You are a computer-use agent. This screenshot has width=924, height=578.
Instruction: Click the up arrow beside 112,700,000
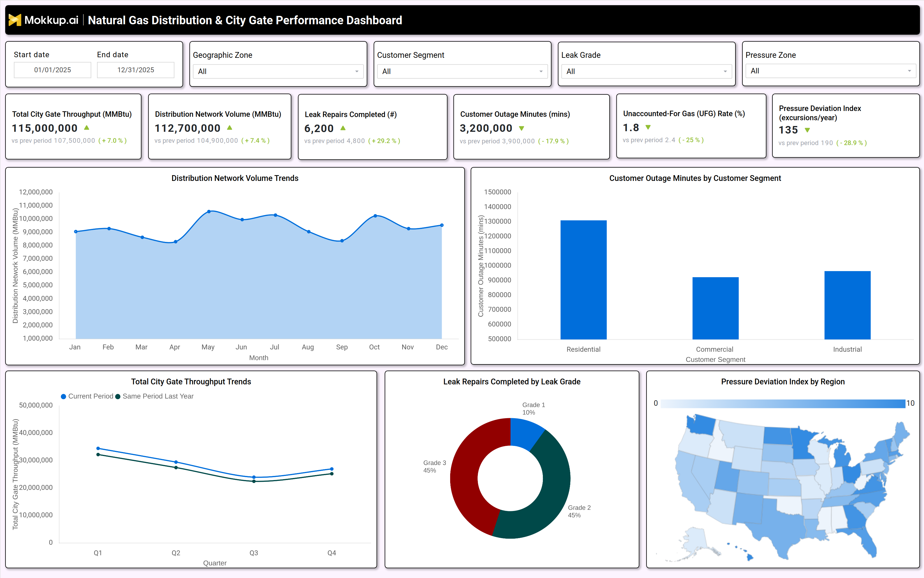(x=230, y=128)
